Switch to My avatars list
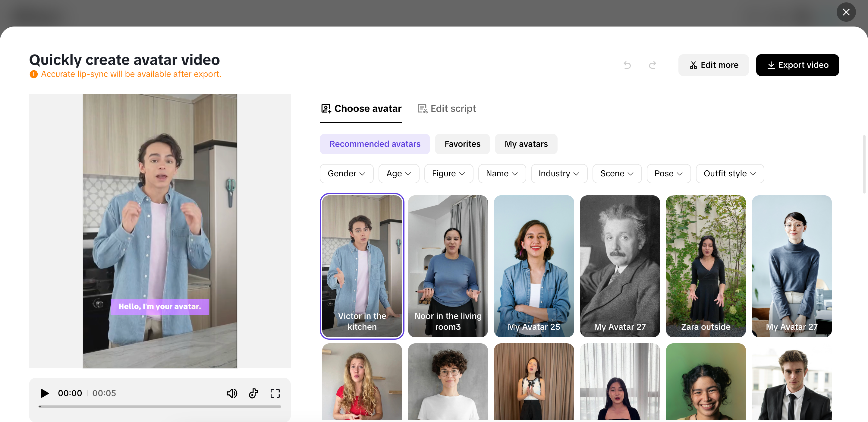The height and width of the screenshot is (422, 868). (x=526, y=144)
